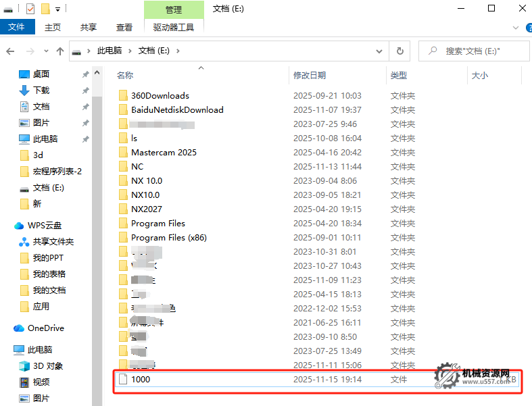The height and width of the screenshot is (406, 532).
Task: Click the date 2025-11-13 11:44
Action: (327, 168)
